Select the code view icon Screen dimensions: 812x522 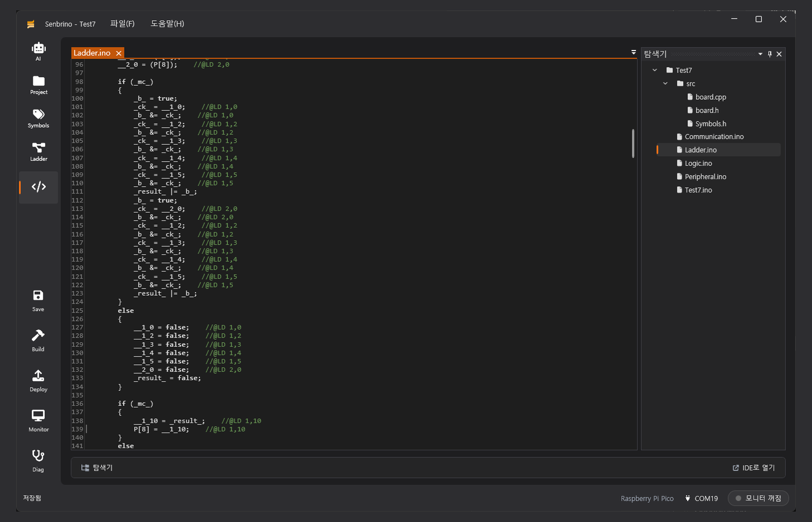coord(38,187)
